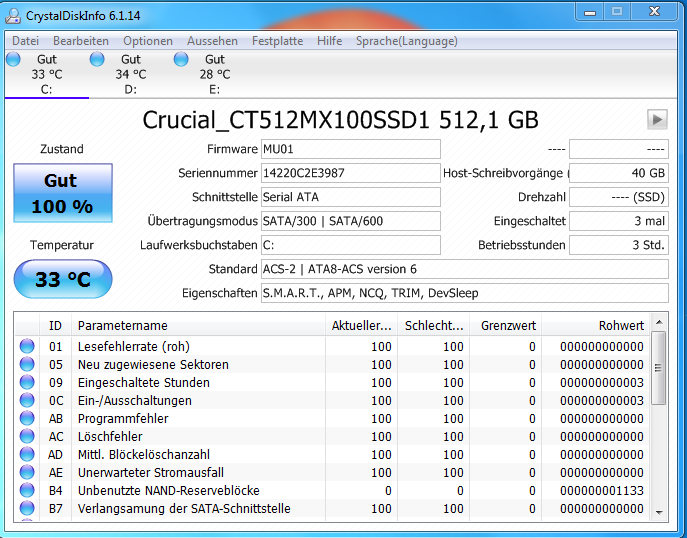Open the Aussehen menu
Viewport: 687px width, 538px height.
(x=212, y=41)
